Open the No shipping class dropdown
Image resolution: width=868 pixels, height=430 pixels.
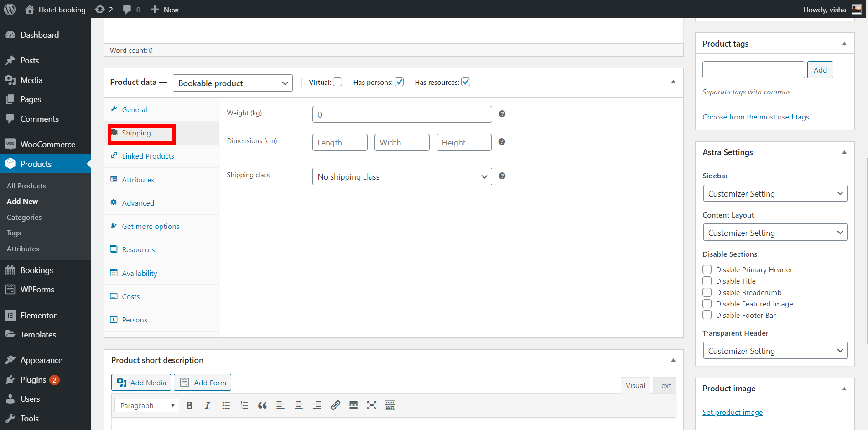[402, 176]
